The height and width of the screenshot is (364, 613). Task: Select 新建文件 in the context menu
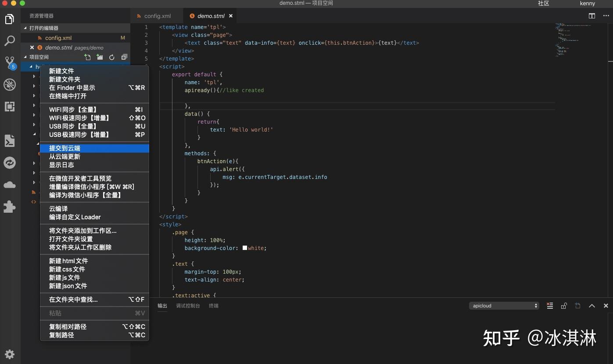[94, 71]
